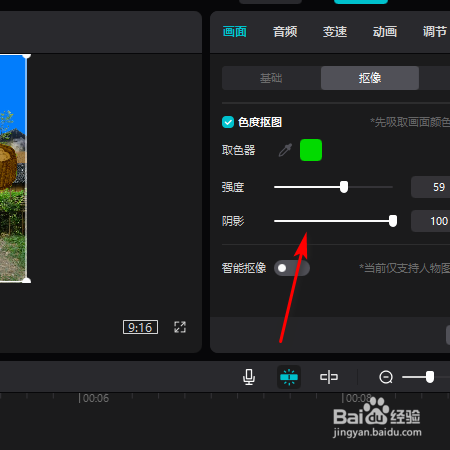450x450 pixels.
Task: Switch to the 动画 tab
Action: pyautogui.click(x=385, y=32)
